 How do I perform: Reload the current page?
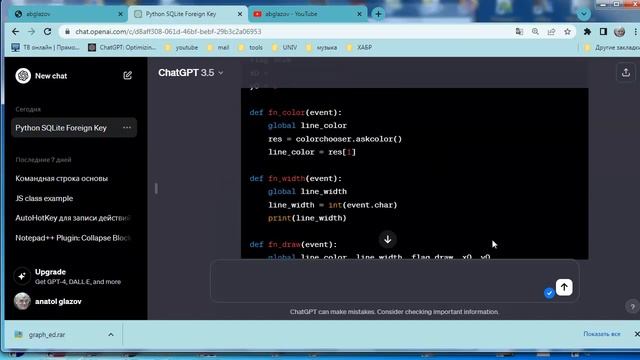click(x=47, y=31)
